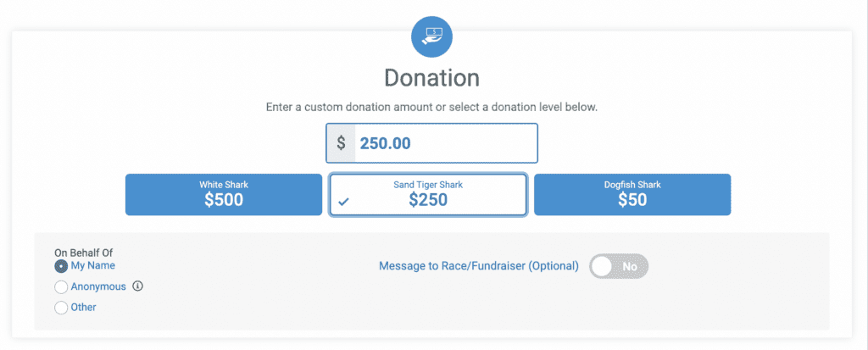Choose the Anonymous radio option
Viewport: 868px width, 350px height.
click(x=61, y=287)
